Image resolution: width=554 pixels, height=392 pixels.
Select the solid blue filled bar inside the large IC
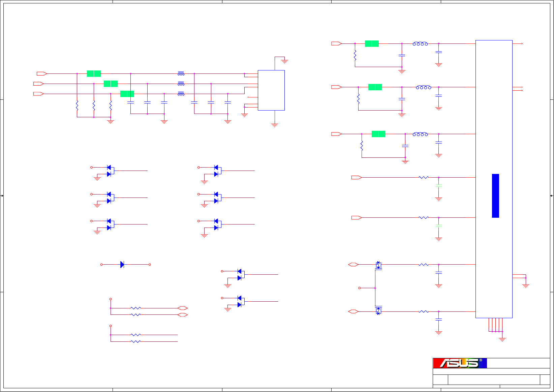point(495,196)
